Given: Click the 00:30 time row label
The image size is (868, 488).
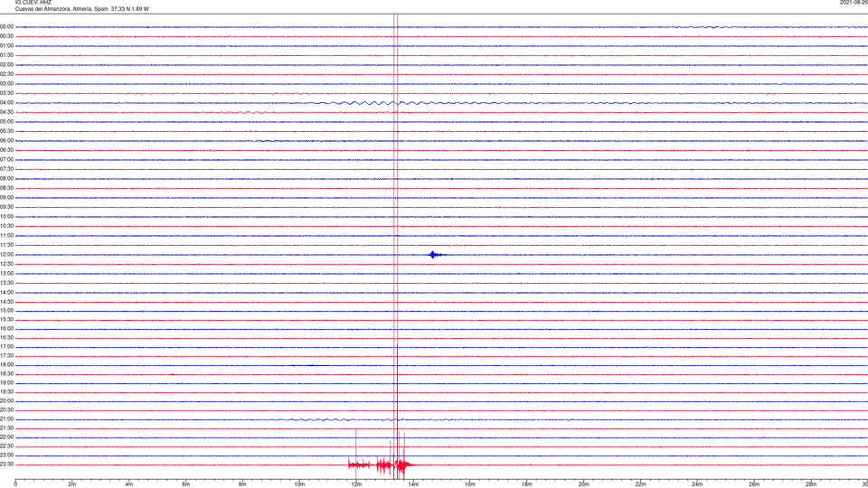Looking at the screenshot, I should point(6,36).
